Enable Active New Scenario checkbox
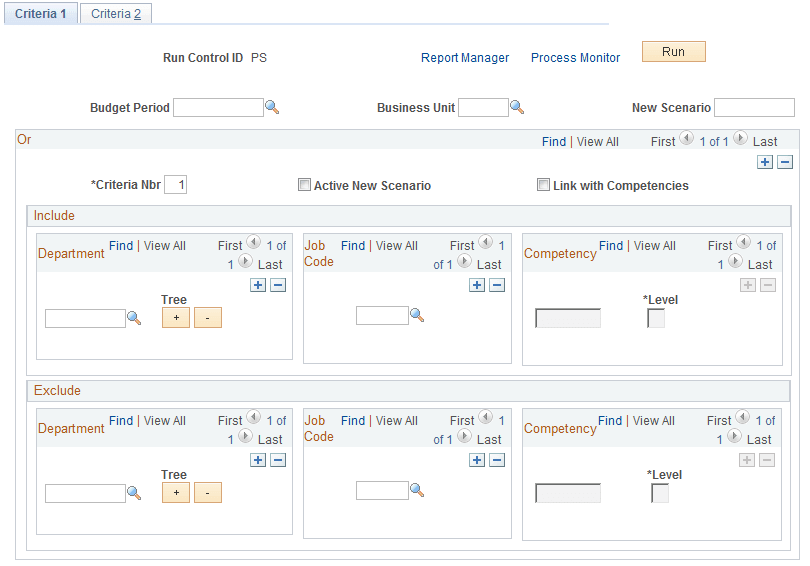810x566 pixels. click(305, 185)
